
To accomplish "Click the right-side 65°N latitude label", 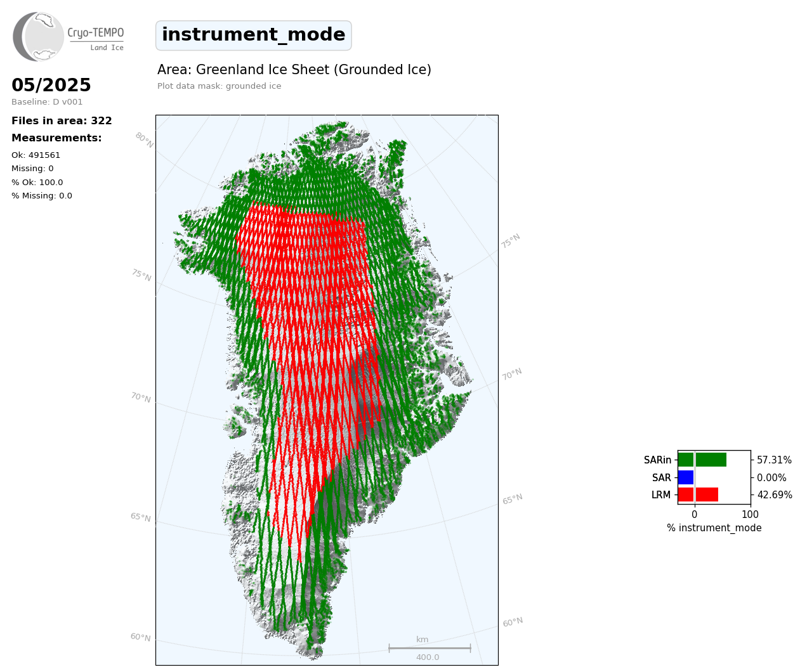I will tap(513, 499).
